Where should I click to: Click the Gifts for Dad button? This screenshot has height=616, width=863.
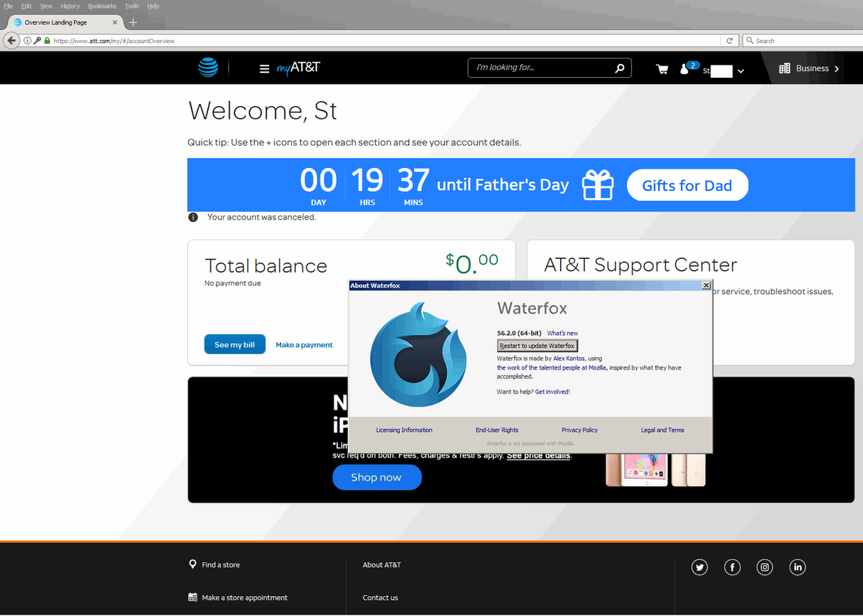(687, 186)
